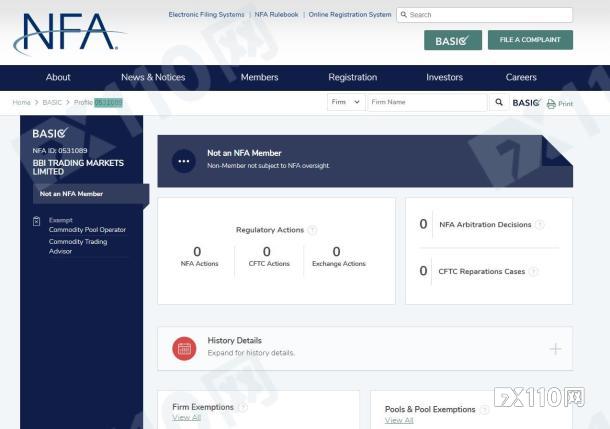This screenshot has width=610, height=429.
Task: Click the BASIC logo in the sidebar
Action: 50,133
